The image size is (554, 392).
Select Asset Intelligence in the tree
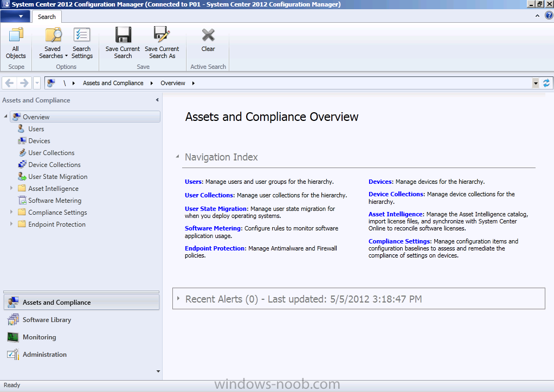click(x=53, y=189)
